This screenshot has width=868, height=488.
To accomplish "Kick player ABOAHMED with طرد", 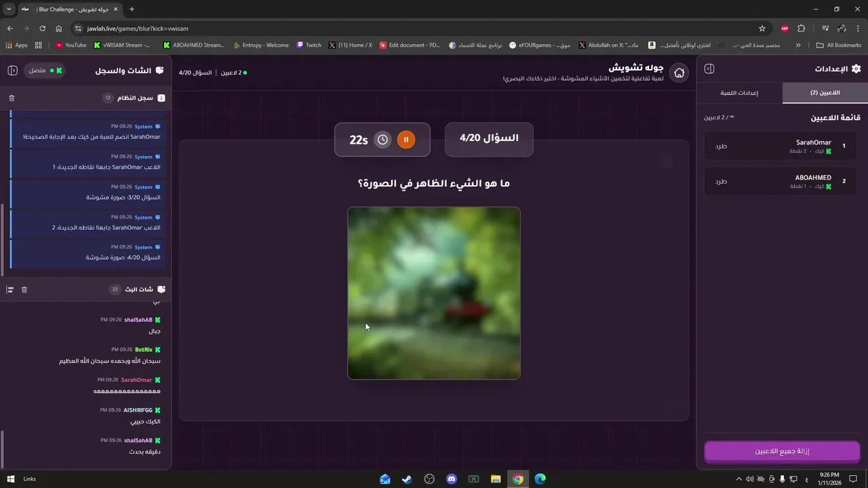I will [721, 181].
